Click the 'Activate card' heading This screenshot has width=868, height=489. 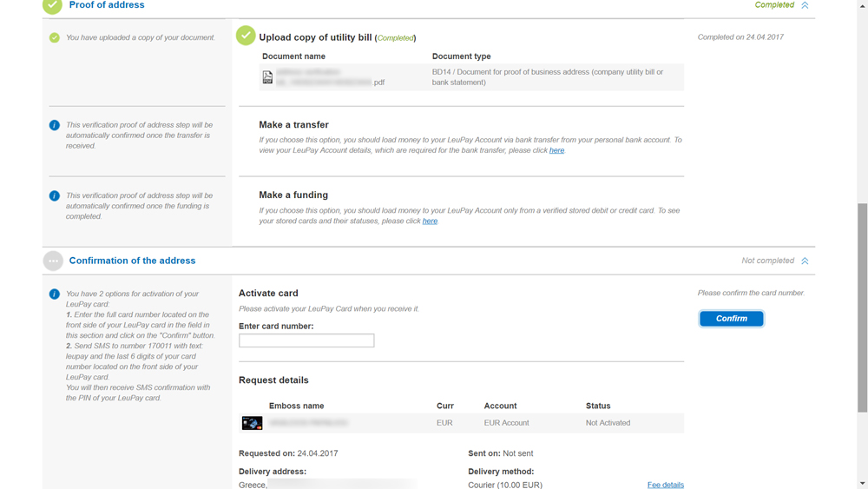tap(268, 293)
